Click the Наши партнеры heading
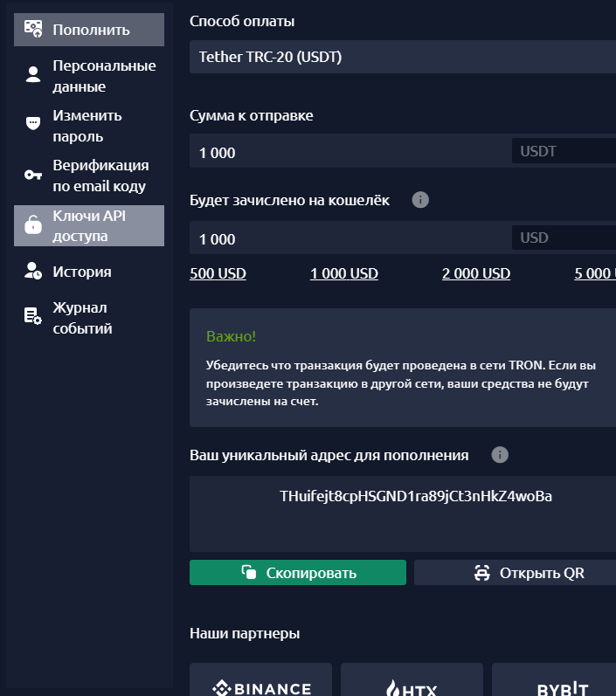The image size is (616, 696). click(245, 633)
